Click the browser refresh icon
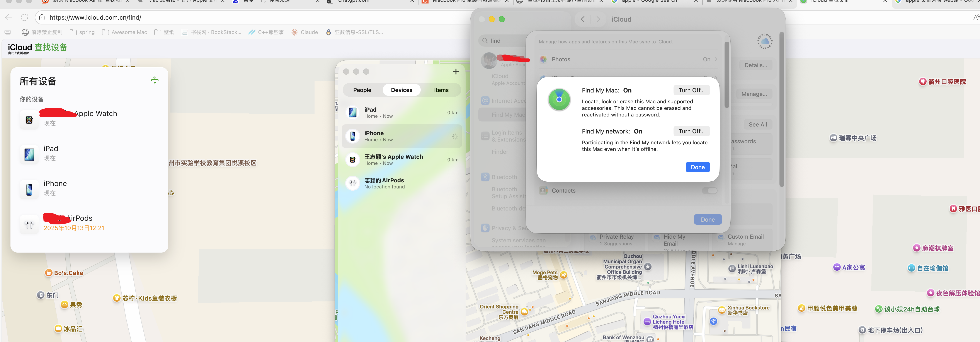The height and width of the screenshot is (342, 980). 24,17
